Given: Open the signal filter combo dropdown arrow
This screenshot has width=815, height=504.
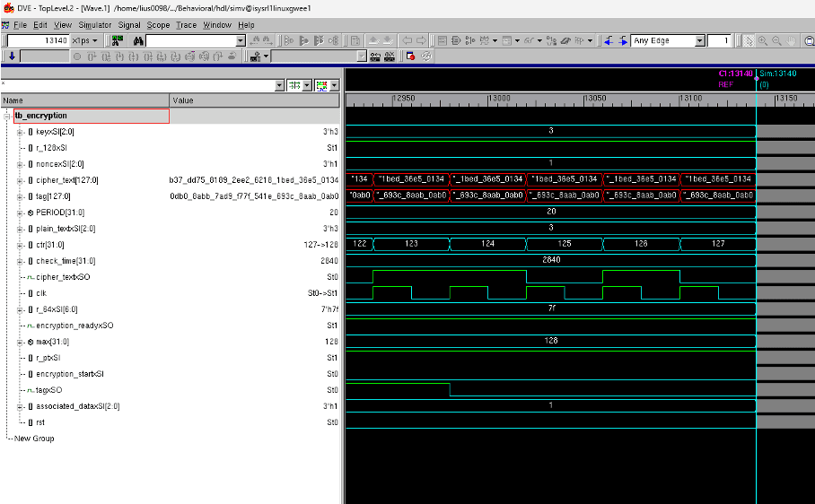Looking at the screenshot, I should click(x=280, y=85).
